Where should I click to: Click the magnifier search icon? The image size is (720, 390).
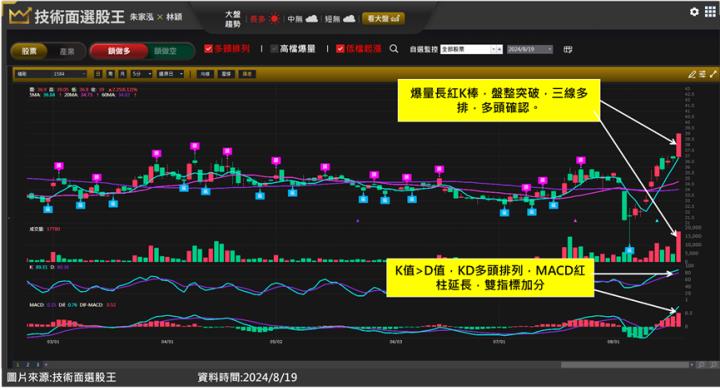(394, 49)
